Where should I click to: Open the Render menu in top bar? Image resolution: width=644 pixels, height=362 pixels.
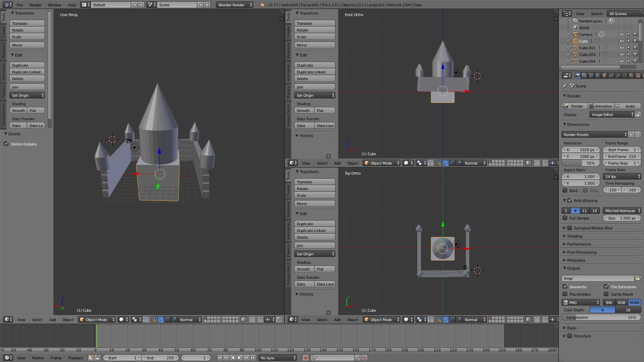pyautogui.click(x=35, y=5)
